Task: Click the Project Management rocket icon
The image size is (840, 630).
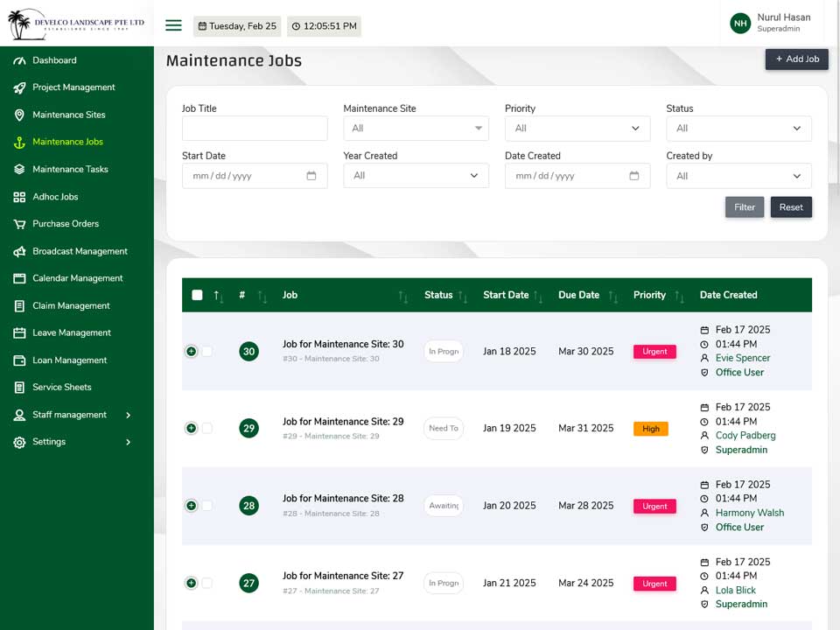Action: tap(19, 87)
